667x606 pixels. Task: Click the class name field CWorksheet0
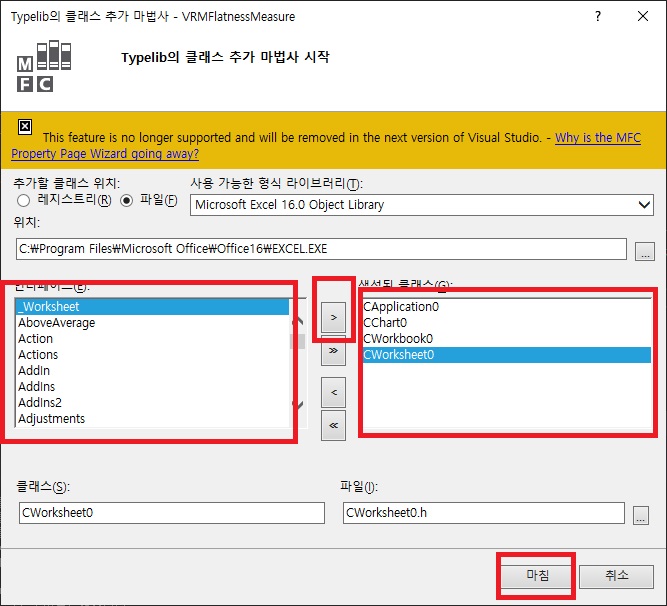pos(172,513)
